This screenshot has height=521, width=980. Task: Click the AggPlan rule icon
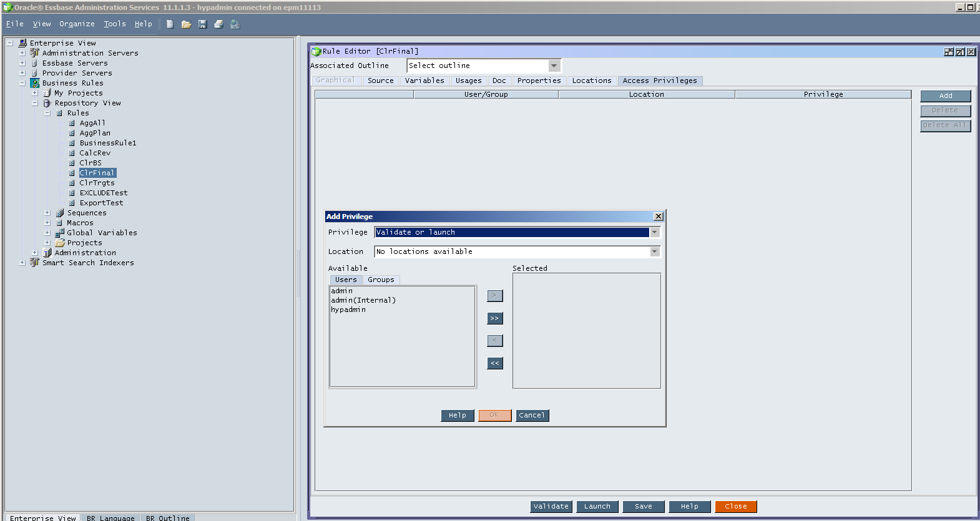click(x=72, y=133)
